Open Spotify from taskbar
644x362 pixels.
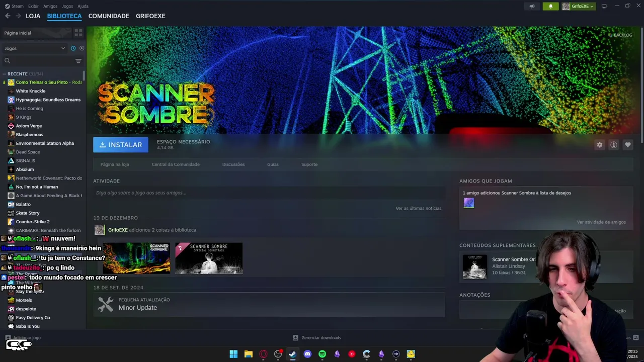coord(323,354)
